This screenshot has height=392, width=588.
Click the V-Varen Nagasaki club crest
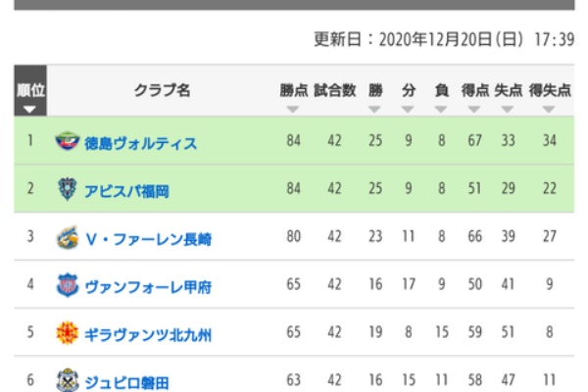click(x=68, y=237)
